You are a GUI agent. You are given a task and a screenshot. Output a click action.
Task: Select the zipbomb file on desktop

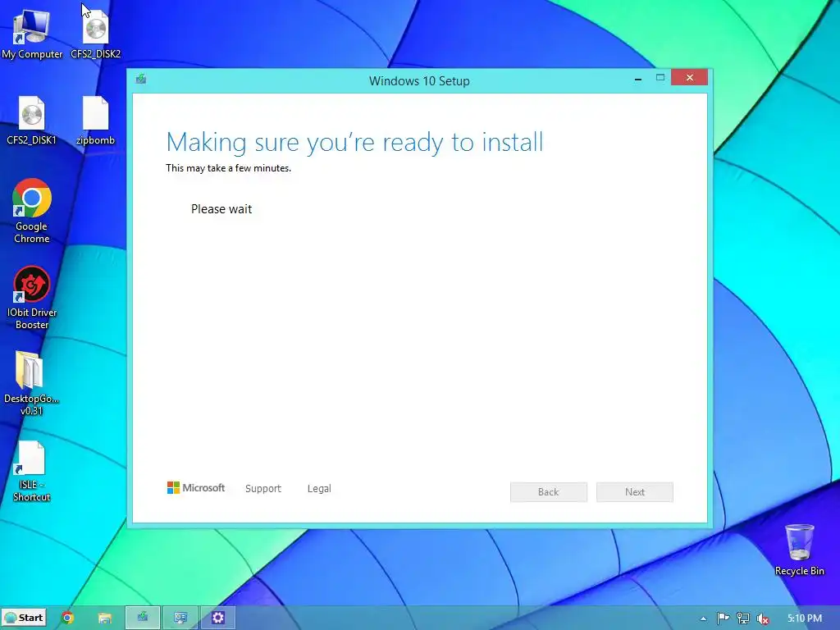click(x=95, y=120)
